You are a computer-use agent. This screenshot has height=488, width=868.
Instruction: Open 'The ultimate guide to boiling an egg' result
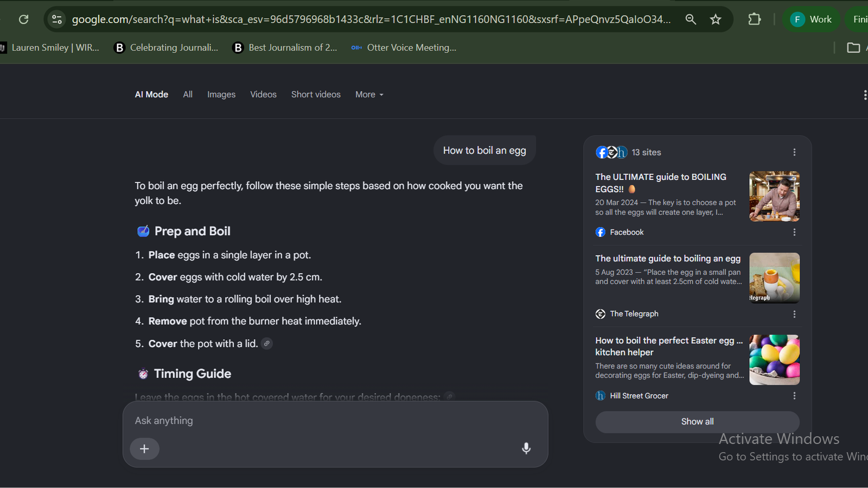coord(668,259)
